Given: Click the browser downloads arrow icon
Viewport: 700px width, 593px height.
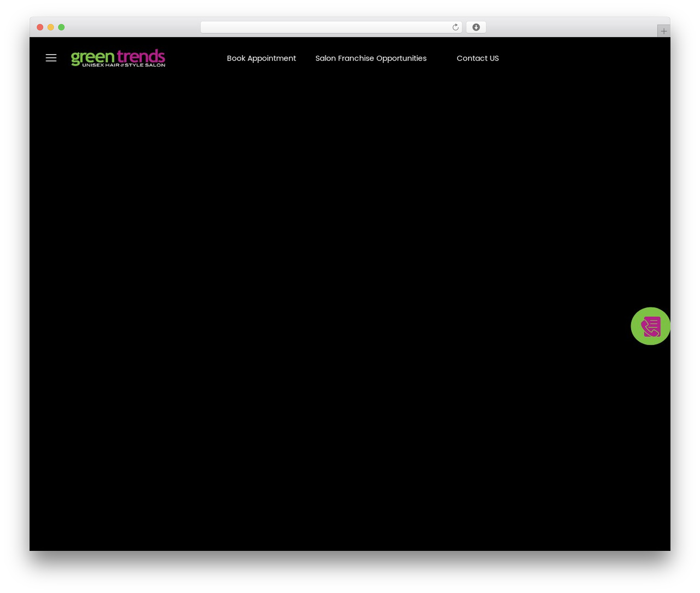Looking at the screenshot, I should point(476,27).
